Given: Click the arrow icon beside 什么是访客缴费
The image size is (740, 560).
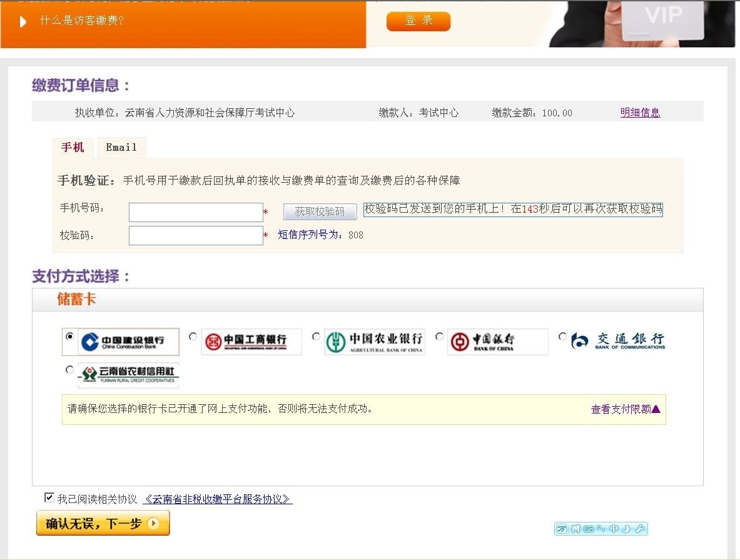Looking at the screenshot, I should tap(23, 22).
